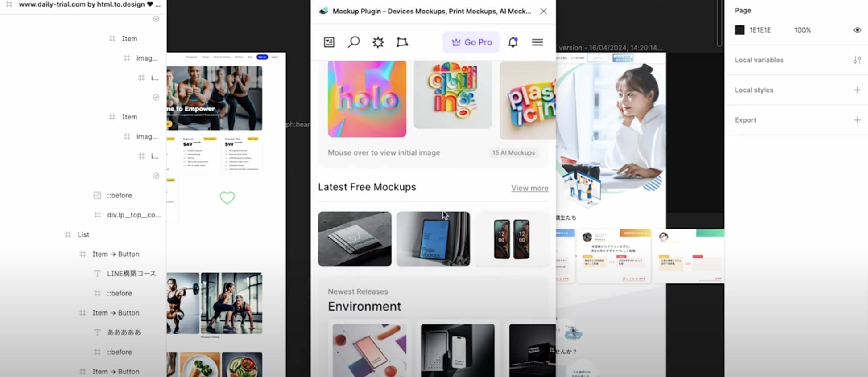The width and height of the screenshot is (868, 377).
Task: Select the List frame layer
Action: coord(83,234)
